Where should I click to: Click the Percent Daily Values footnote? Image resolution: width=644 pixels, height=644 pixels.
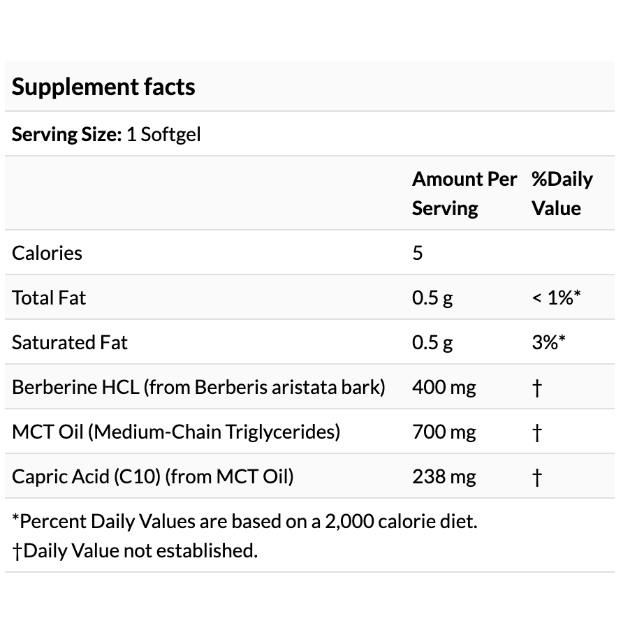pos(244,521)
